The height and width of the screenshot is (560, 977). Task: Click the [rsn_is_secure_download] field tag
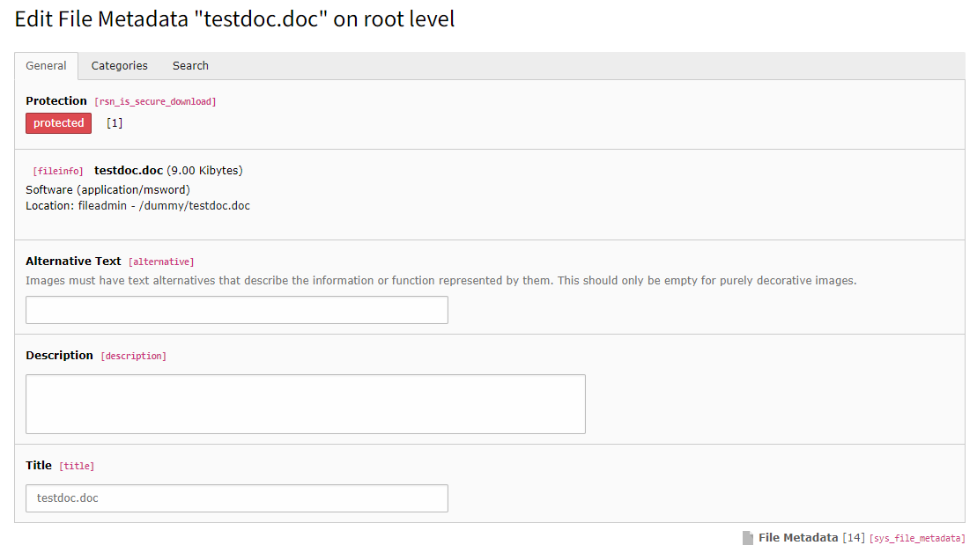[155, 102]
